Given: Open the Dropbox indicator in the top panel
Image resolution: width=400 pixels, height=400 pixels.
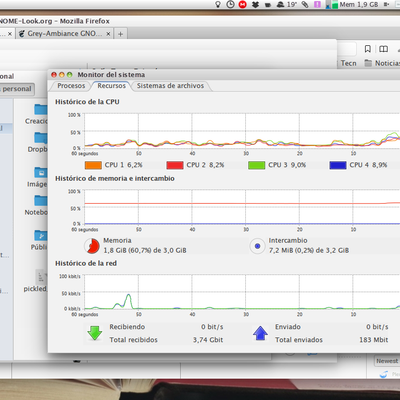Looking at the screenshot, I should (x=255, y=4).
